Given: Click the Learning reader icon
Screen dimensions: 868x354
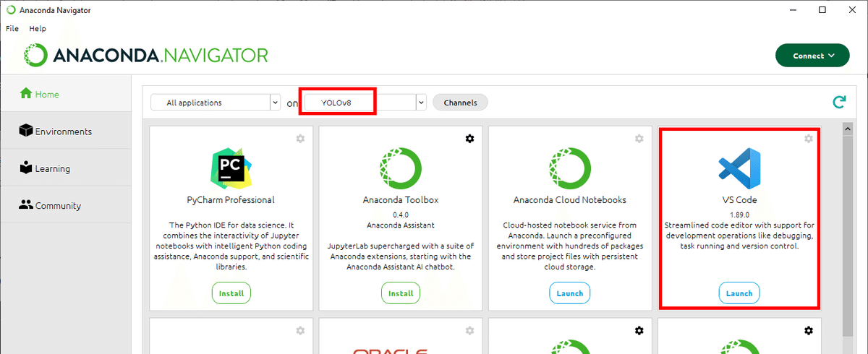Looking at the screenshot, I should [26, 168].
